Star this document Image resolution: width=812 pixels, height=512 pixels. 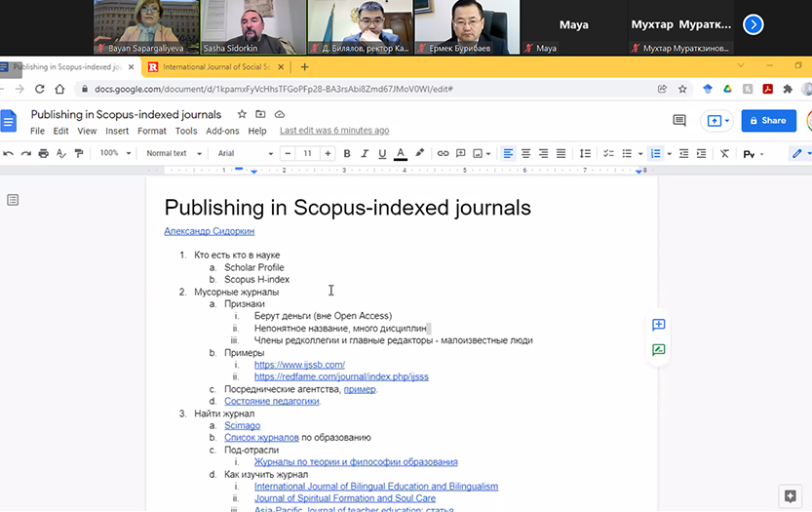pyautogui.click(x=242, y=114)
